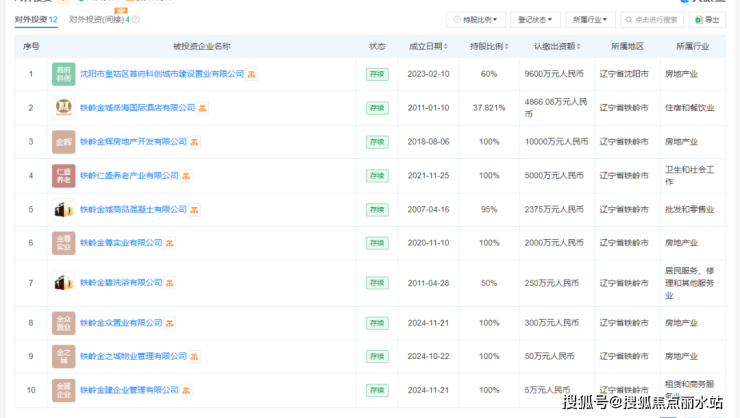Click the 仁盛养老 red company logo

point(63,176)
